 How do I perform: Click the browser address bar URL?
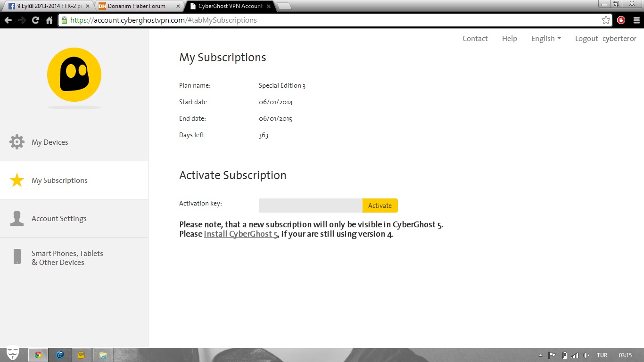(164, 20)
